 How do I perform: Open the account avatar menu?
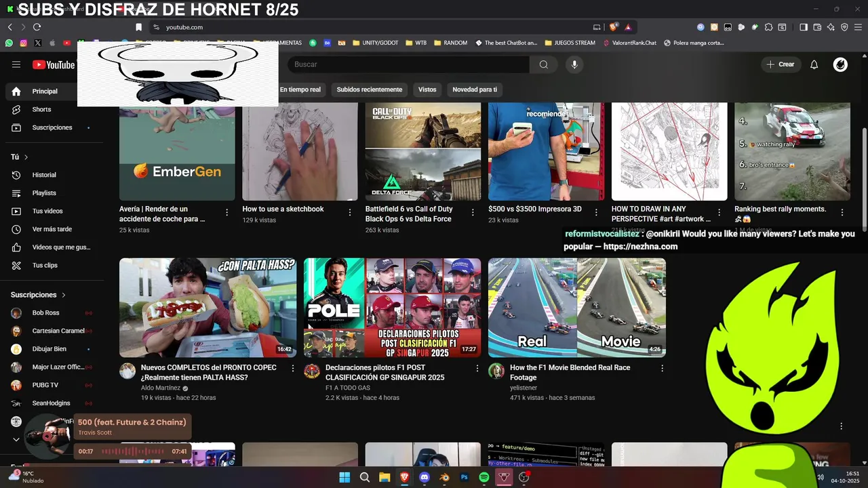click(840, 64)
